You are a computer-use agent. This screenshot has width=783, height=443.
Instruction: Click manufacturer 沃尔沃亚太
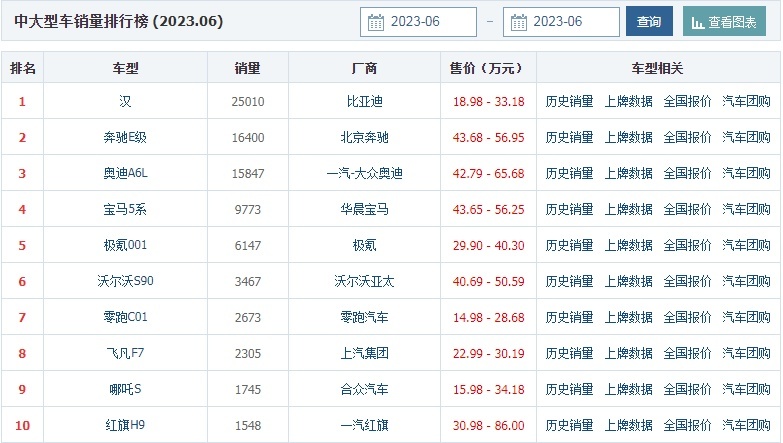click(x=365, y=281)
